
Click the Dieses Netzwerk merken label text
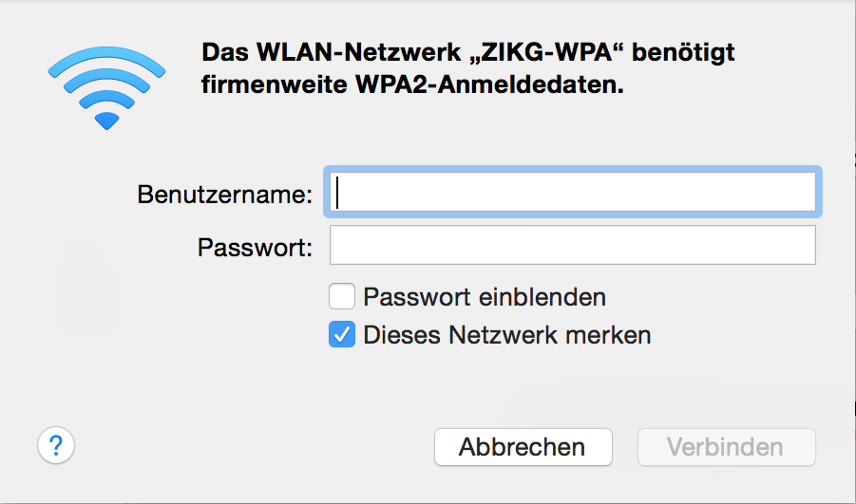[507, 335]
